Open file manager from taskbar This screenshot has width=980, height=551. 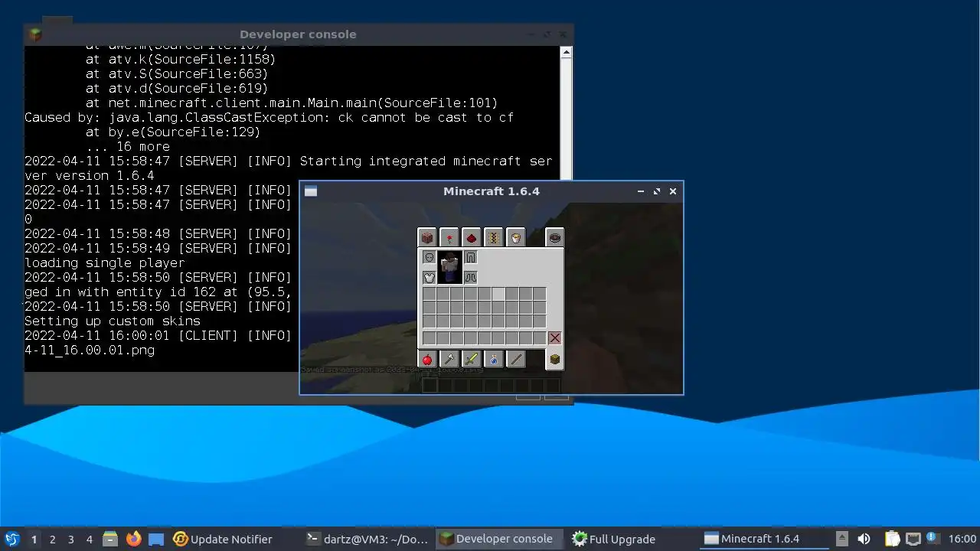(110, 539)
